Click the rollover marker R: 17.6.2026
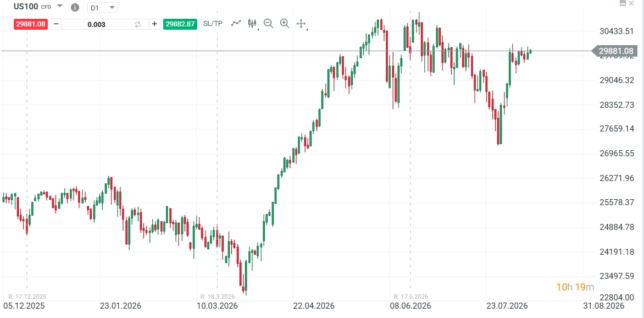Screen dimensions: 644x318 pos(411,296)
